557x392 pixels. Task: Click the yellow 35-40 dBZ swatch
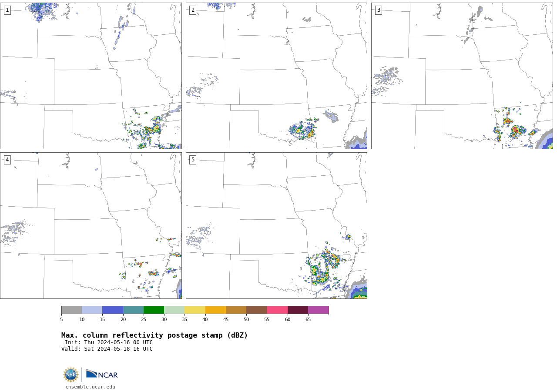pos(195,310)
